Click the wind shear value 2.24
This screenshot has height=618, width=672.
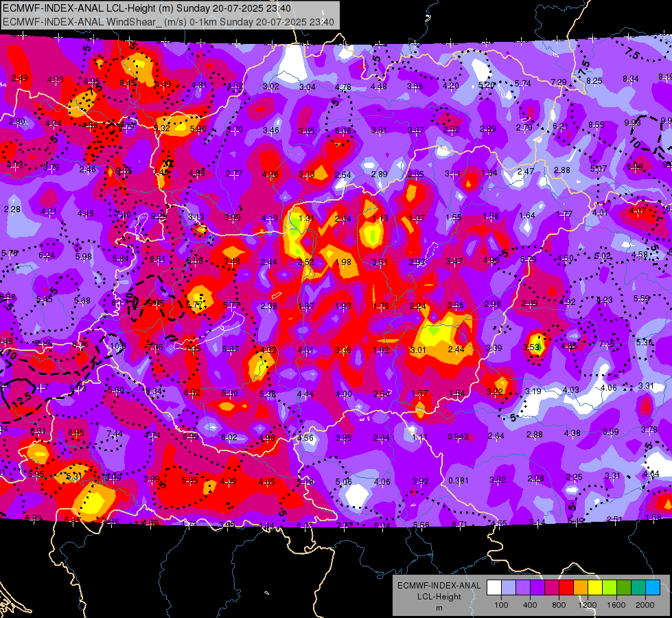click(418, 306)
